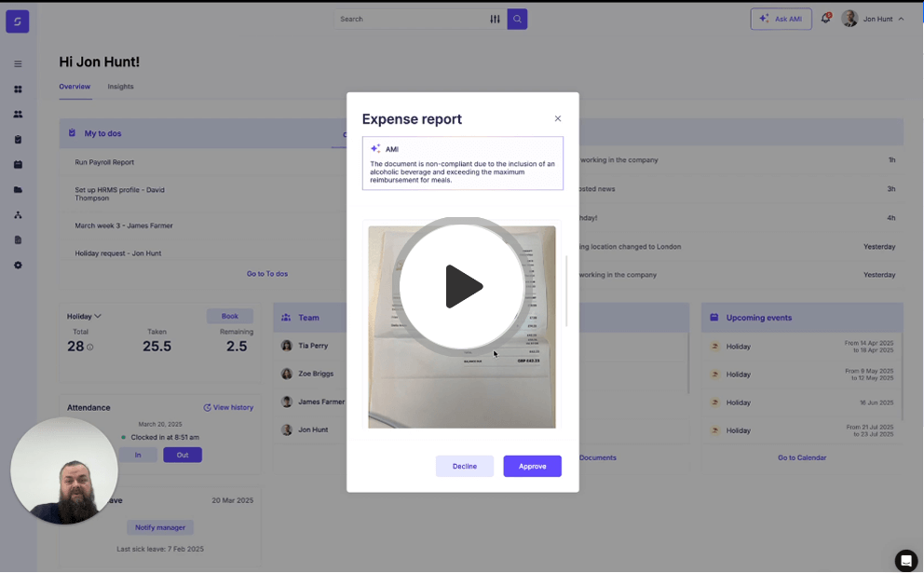
Task: Toggle attendance to Out
Action: (x=183, y=455)
